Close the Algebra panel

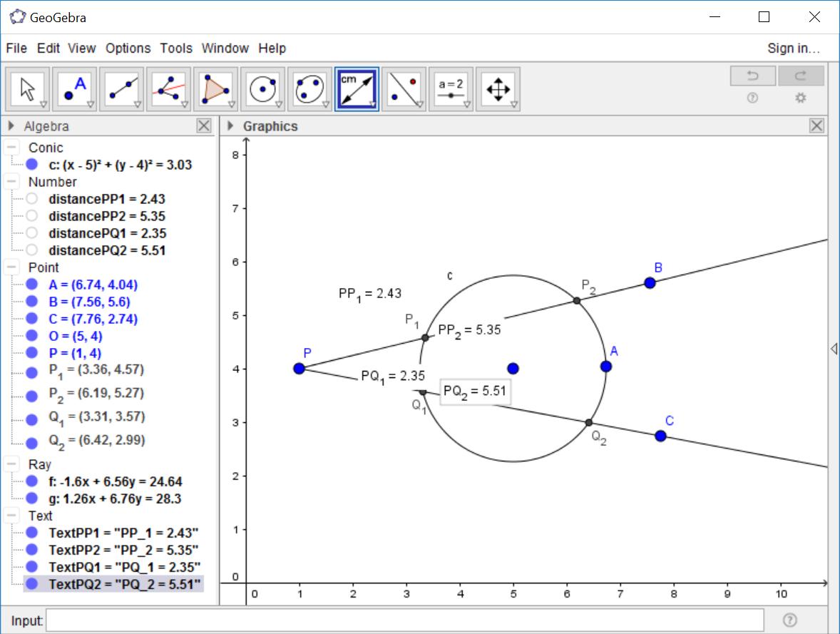click(204, 126)
